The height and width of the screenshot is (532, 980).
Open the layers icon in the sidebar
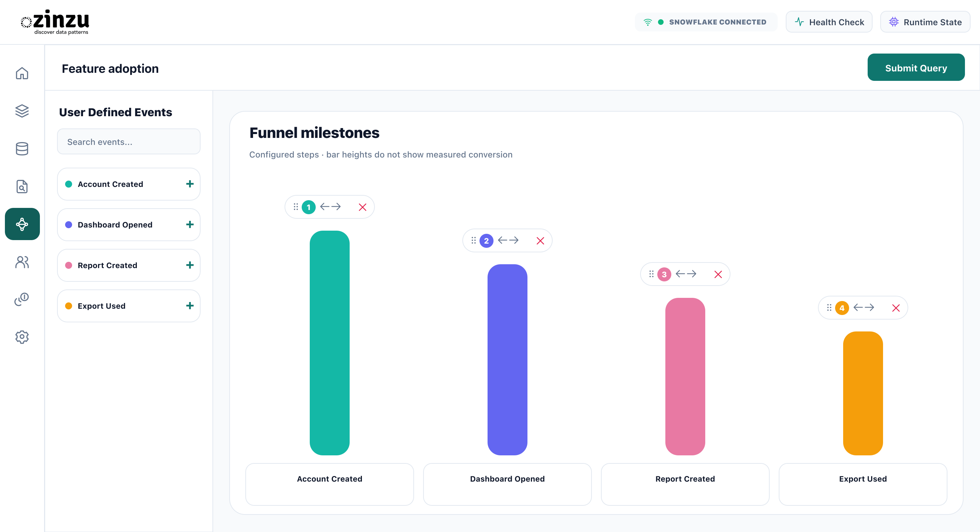(22, 111)
